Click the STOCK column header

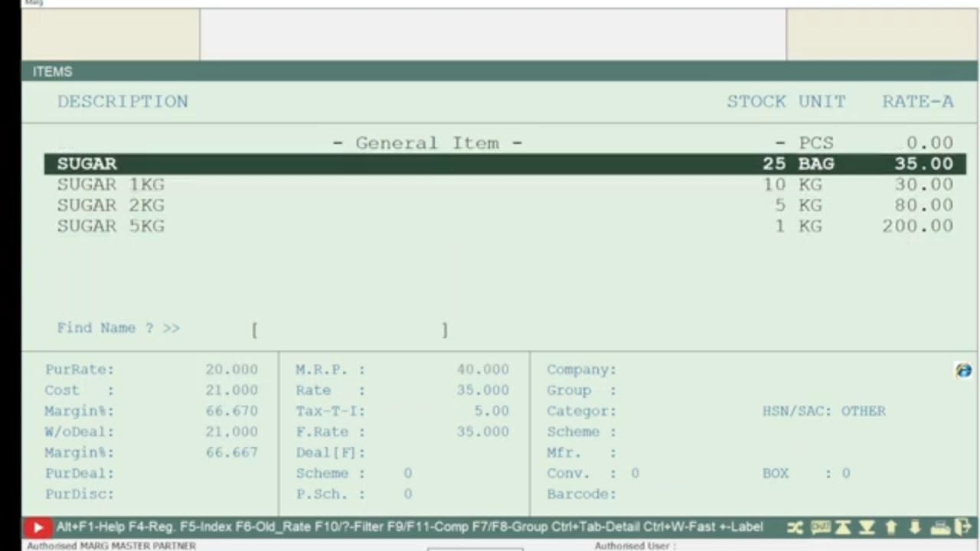click(x=756, y=102)
